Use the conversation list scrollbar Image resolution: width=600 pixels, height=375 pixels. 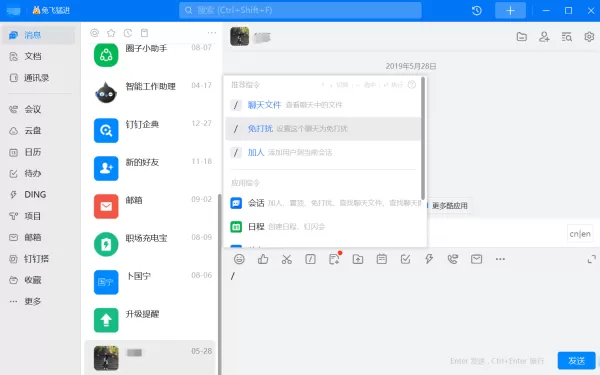coord(220,284)
